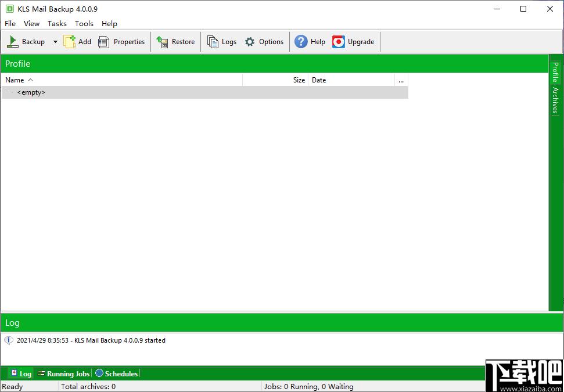
Task: Select the Log bottom tab
Action: point(21,373)
